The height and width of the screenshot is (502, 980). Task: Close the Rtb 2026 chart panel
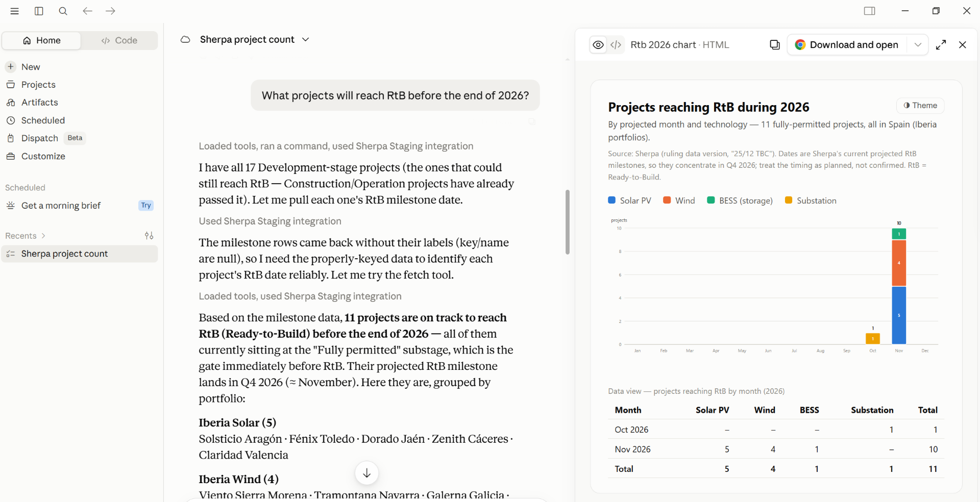[x=963, y=45]
